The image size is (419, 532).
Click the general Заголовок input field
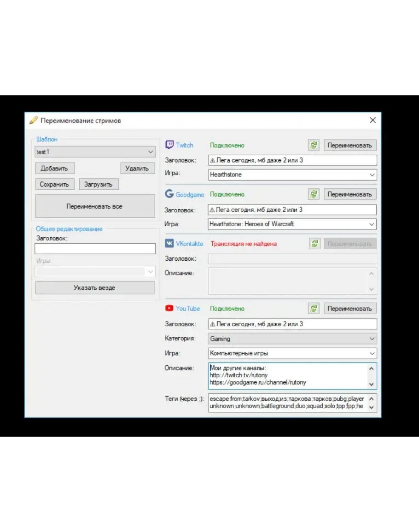click(x=95, y=249)
